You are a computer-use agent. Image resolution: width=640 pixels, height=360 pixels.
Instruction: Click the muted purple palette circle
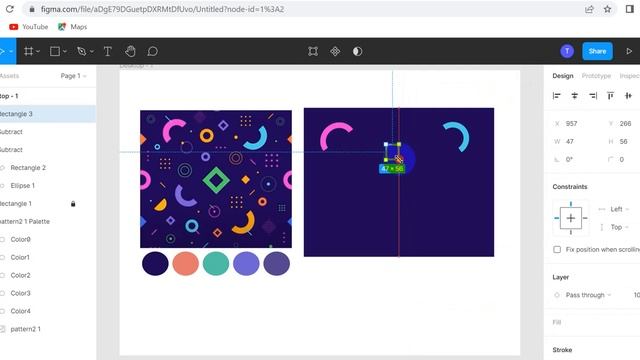[276, 264]
